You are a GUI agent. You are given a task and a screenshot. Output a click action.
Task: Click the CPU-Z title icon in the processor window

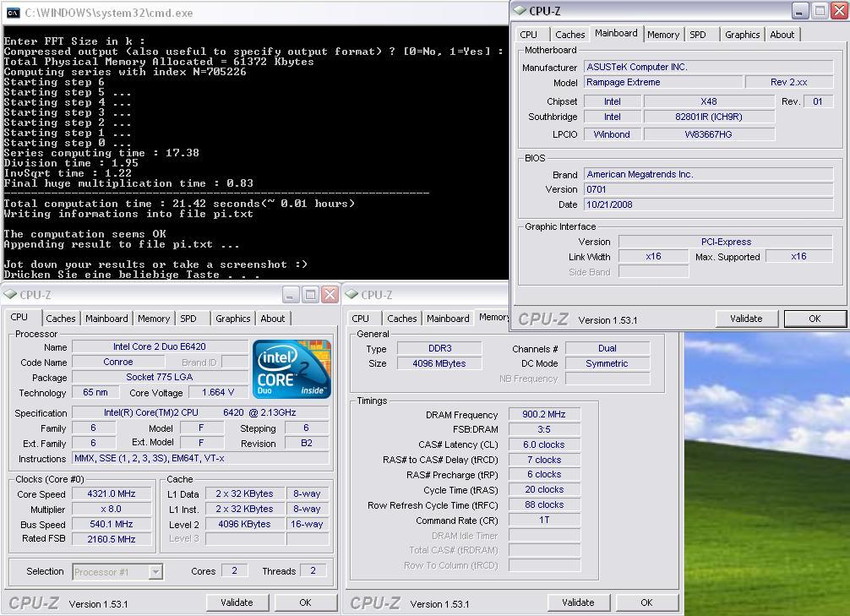coord(10,294)
